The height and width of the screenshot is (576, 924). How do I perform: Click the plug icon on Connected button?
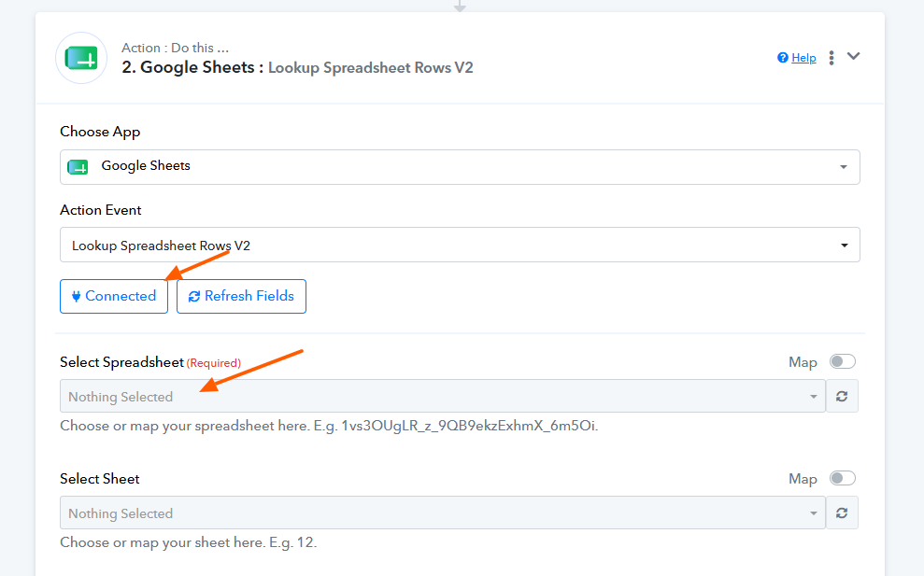(x=76, y=296)
